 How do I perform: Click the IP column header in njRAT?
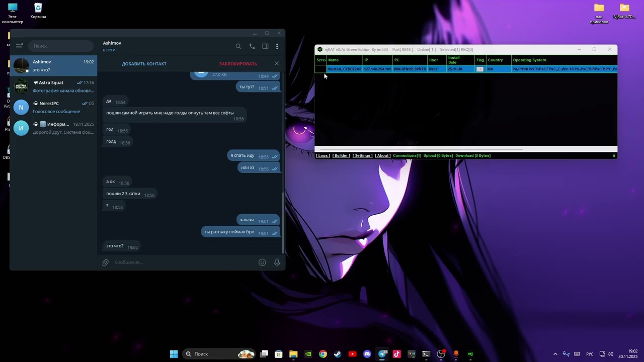pos(377,60)
